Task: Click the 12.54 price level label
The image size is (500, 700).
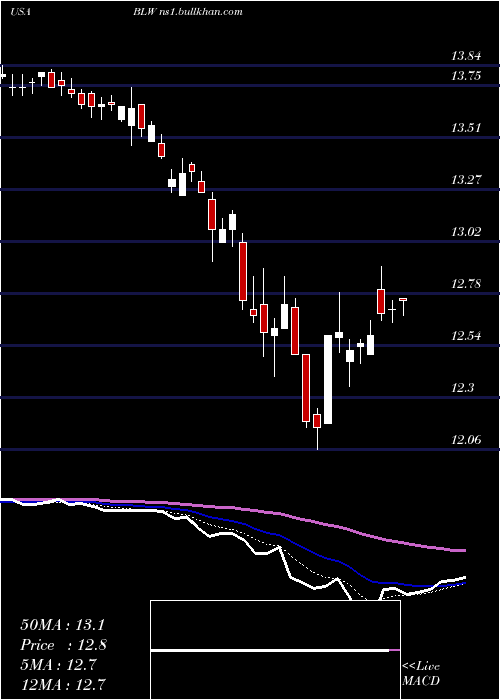Action: click(x=466, y=336)
